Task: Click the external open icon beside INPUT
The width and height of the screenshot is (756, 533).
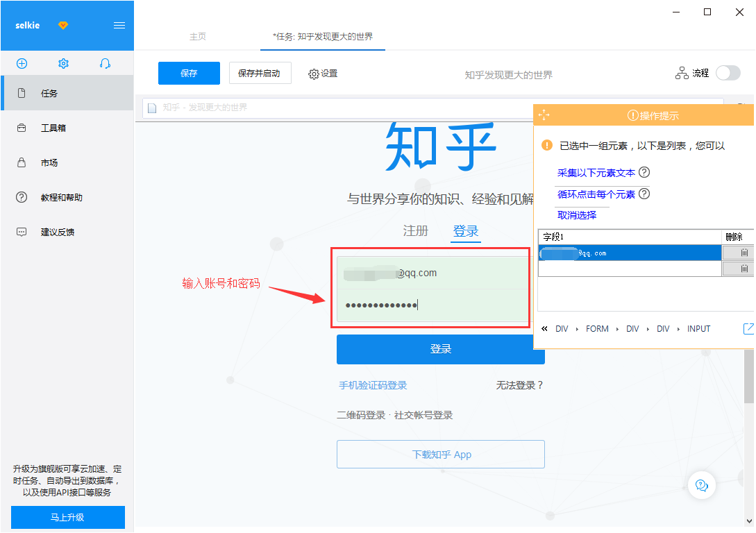Action: pos(748,329)
